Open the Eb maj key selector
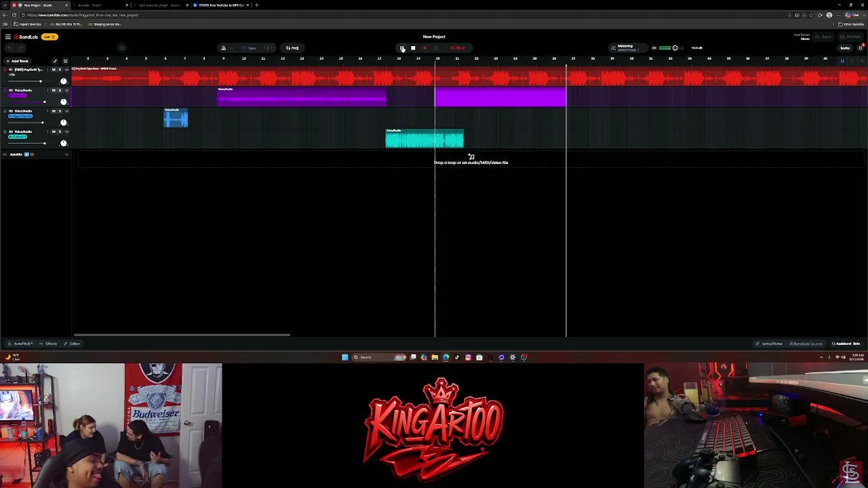Viewport: 868px width, 488px height. tap(292, 48)
